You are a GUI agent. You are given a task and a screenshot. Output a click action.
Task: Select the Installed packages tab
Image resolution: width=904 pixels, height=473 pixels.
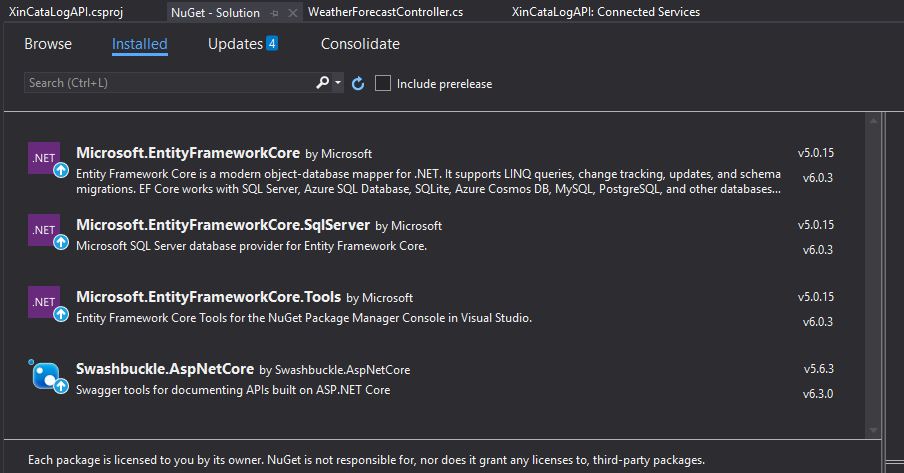[140, 44]
